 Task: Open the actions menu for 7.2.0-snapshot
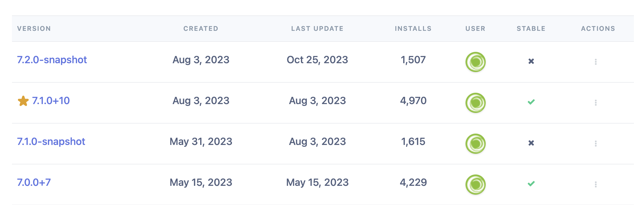596,62
